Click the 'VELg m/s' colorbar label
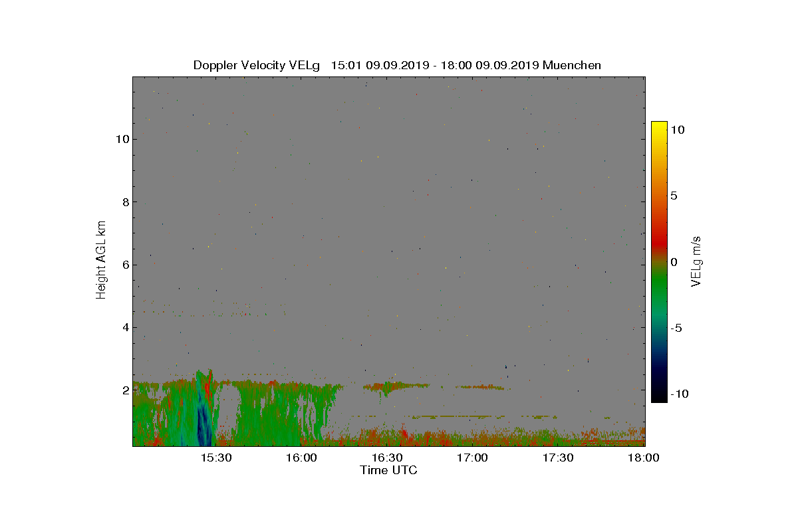 point(696,260)
